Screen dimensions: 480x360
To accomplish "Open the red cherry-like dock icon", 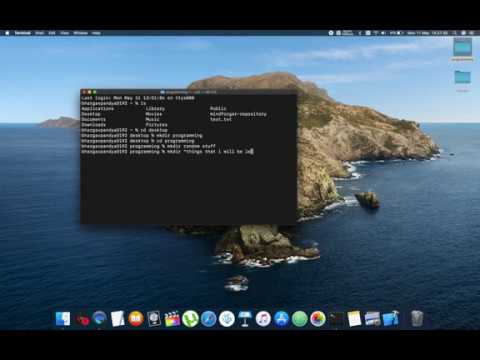I will 82,320.
